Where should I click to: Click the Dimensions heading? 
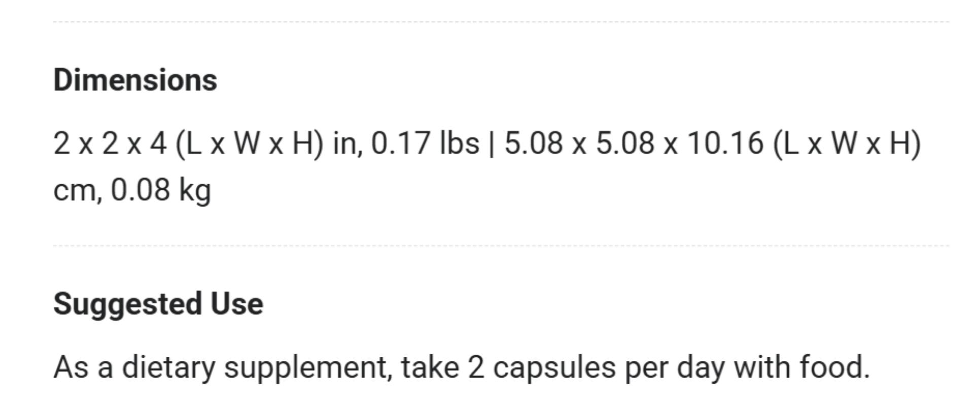(135, 80)
